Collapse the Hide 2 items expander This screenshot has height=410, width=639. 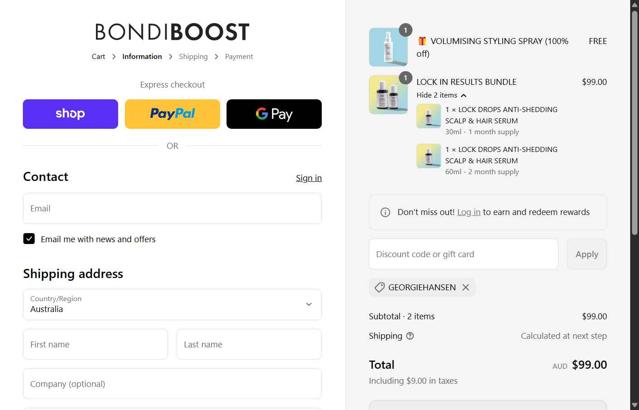pyautogui.click(x=441, y=95)
